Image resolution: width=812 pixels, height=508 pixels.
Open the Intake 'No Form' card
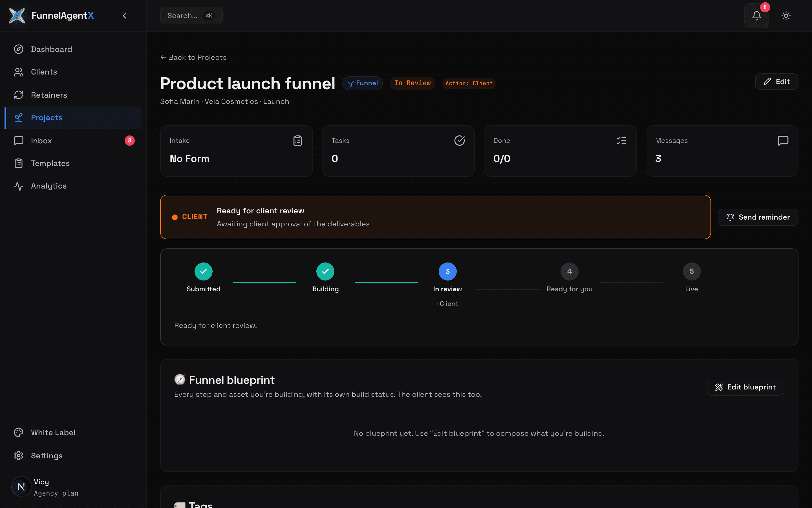click(237, 151)
